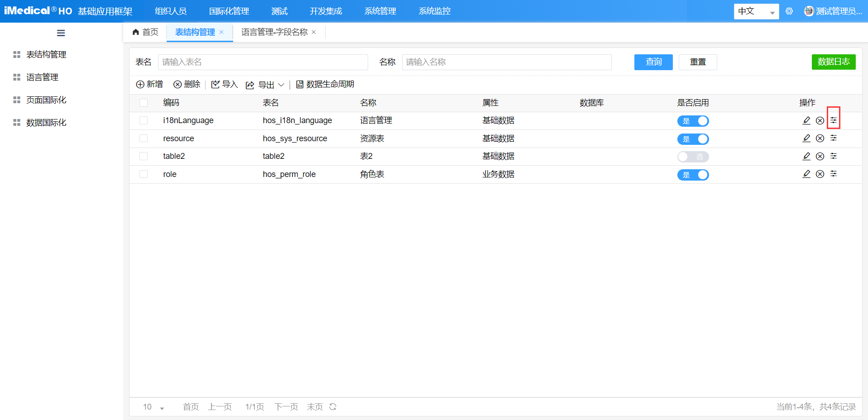Check the select-all header checkbox
868x420 pixels.
pyautogui.click(x=144, y=103)
